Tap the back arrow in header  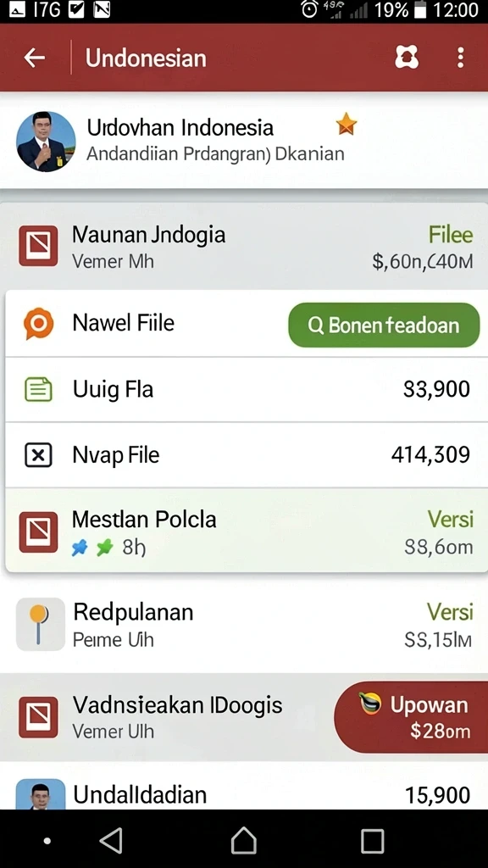coord(34,58)
